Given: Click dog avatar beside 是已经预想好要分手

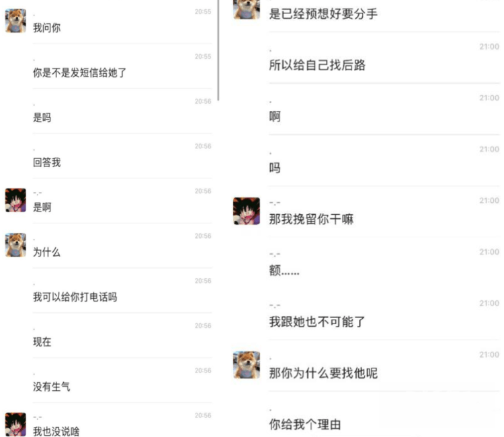Looking at the screenshot, I should pos(247,9).
